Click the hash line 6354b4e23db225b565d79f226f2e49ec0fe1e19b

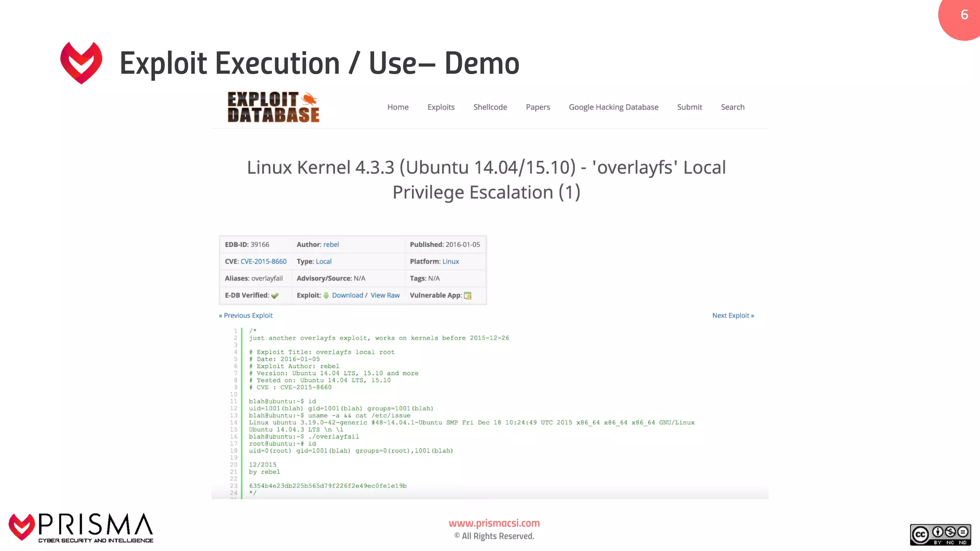[x=328, y=486]
